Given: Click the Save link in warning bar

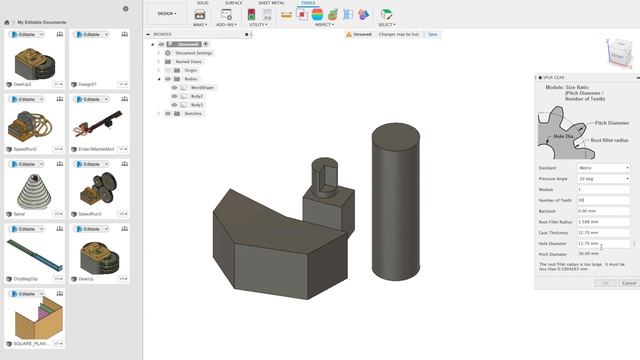Looking at the screenshot, I should (x=433, y=34).
